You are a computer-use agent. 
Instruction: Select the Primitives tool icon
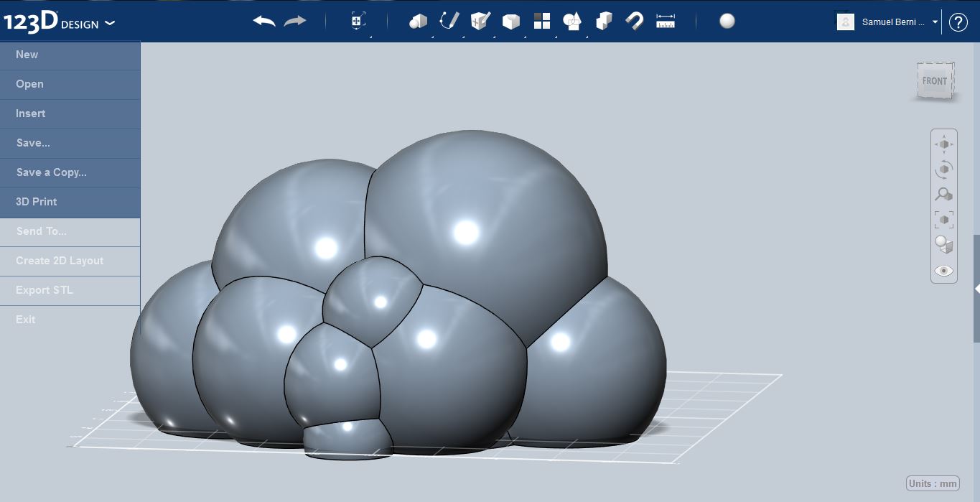pyautogui.click(x=419, y=21)
